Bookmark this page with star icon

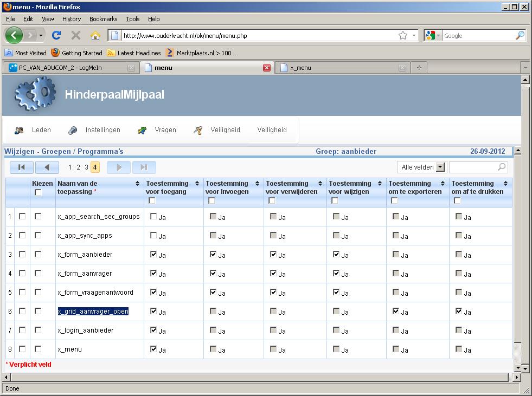coord(403,35)
